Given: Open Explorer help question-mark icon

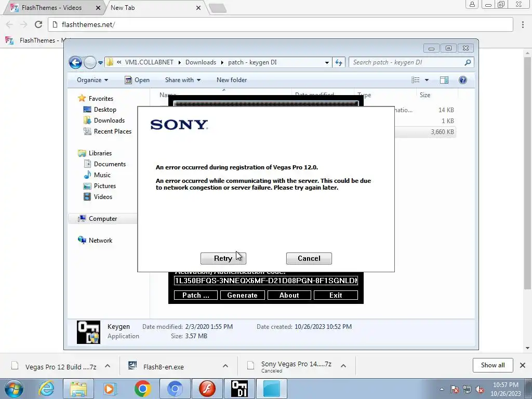Looking at the screenshot, I should [x=463, y=80].
